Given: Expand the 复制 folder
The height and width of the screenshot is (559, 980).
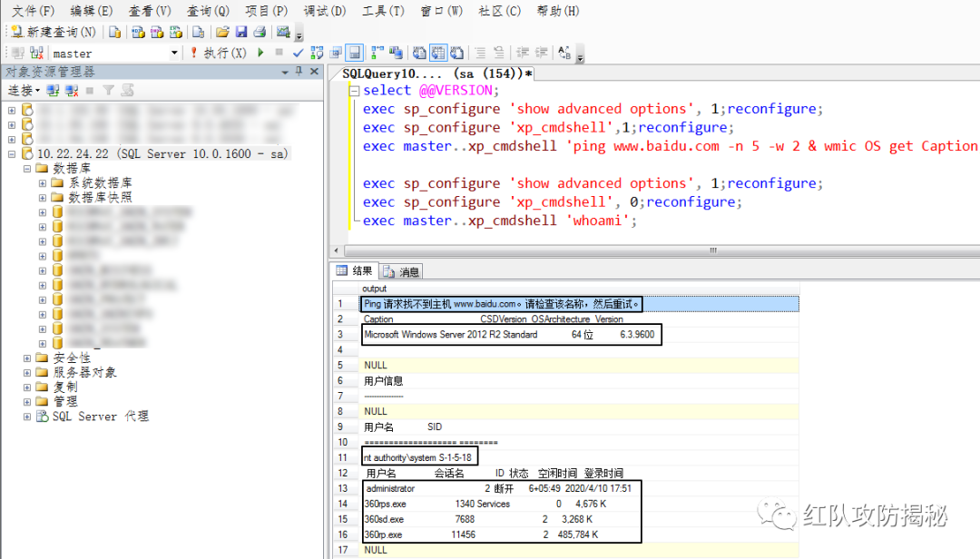Looking at the screenshot, I should [x=27, y=387].
